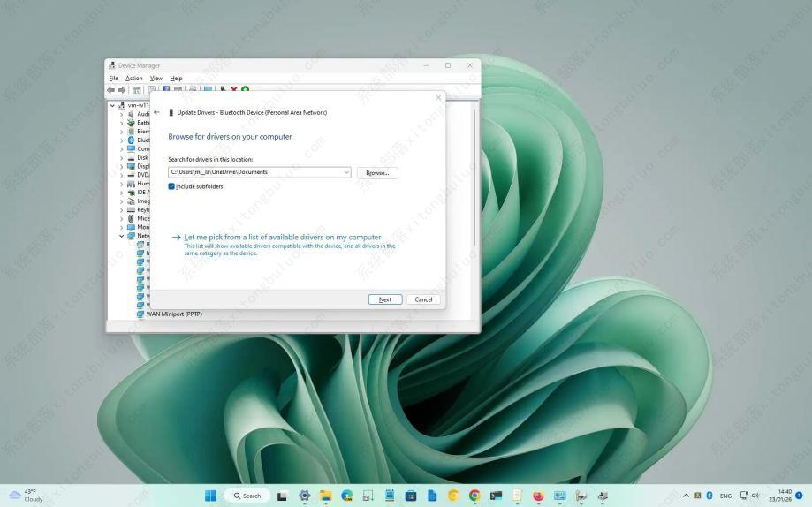Click the Next button
This screenshot has height=507, width=812.
click(x=385, y=299)
